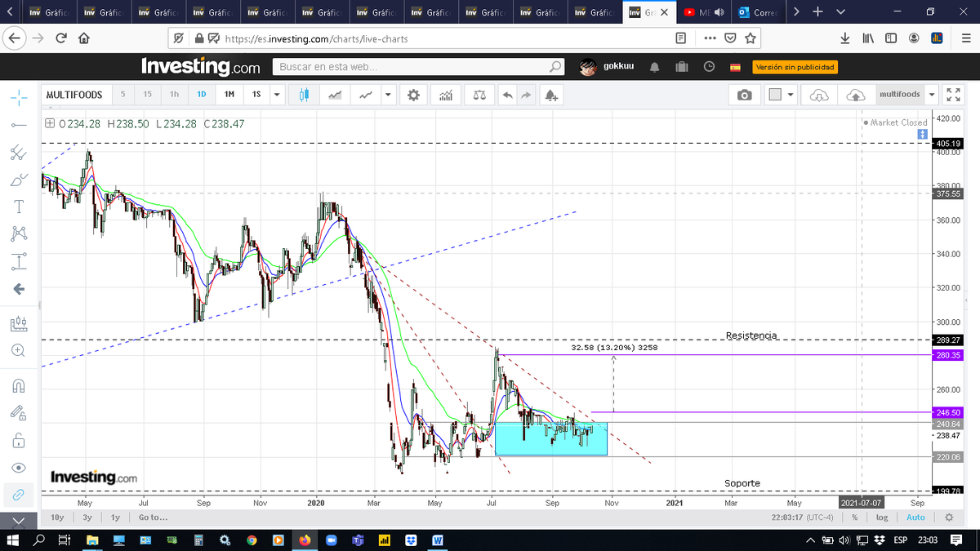Toggle magnet mode for drawings

tap(18, 385)
